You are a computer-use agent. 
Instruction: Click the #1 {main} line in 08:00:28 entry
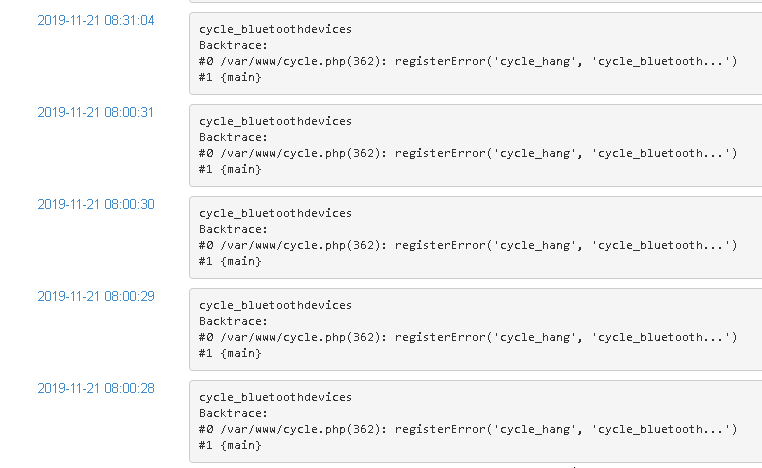pyautogui.click(x=230, y=446)
